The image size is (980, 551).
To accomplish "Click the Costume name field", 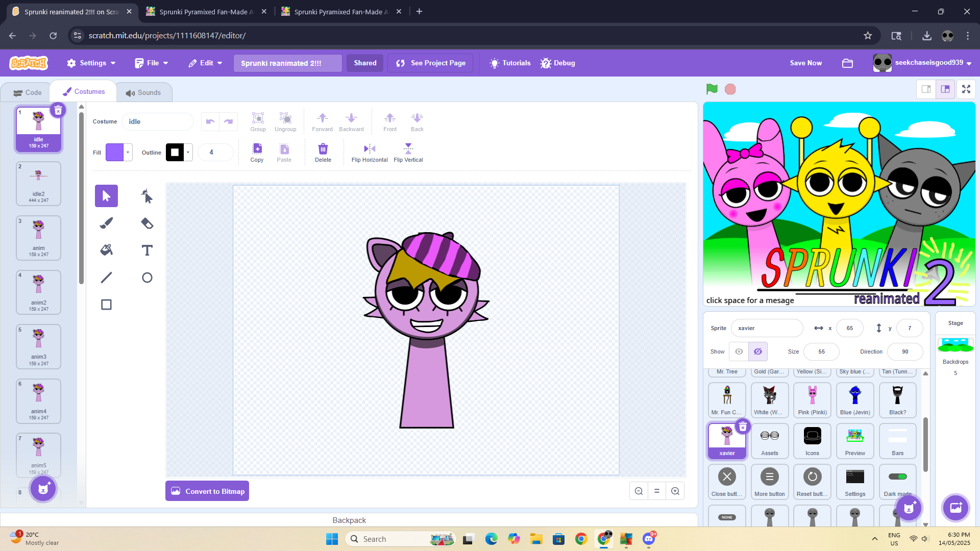I will click(x=158, y=121).
